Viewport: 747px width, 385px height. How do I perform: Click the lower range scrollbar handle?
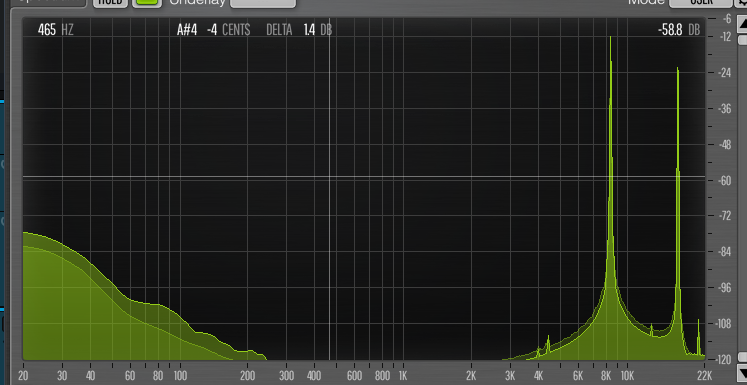click(x=743, y=357)
